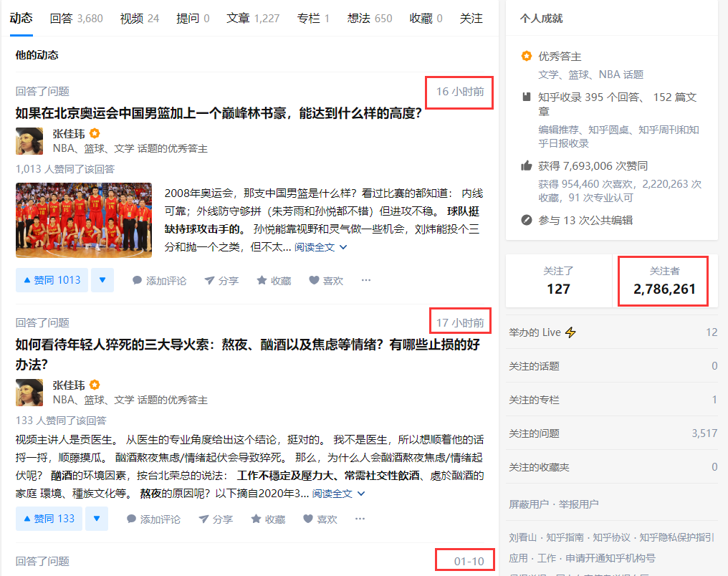The height and width of the screenshot is (576, 728).
Task: Downvote the second answer about sudden death
Action: click(x=97, y=519)
